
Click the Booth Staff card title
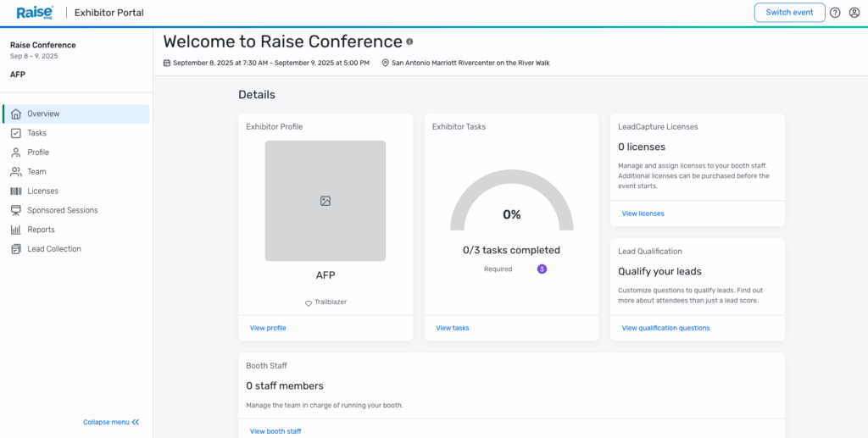click(266, 365)
